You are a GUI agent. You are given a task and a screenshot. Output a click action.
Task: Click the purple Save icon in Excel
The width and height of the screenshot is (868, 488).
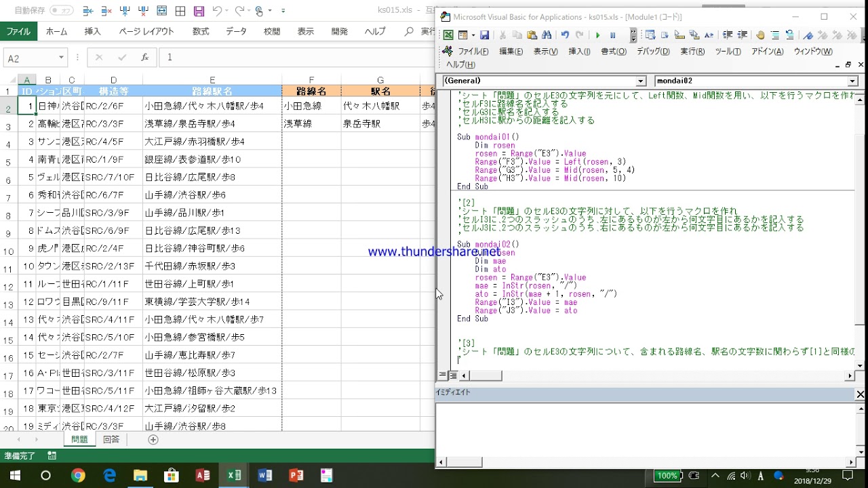pyautogui.click(x=199, y=12)
